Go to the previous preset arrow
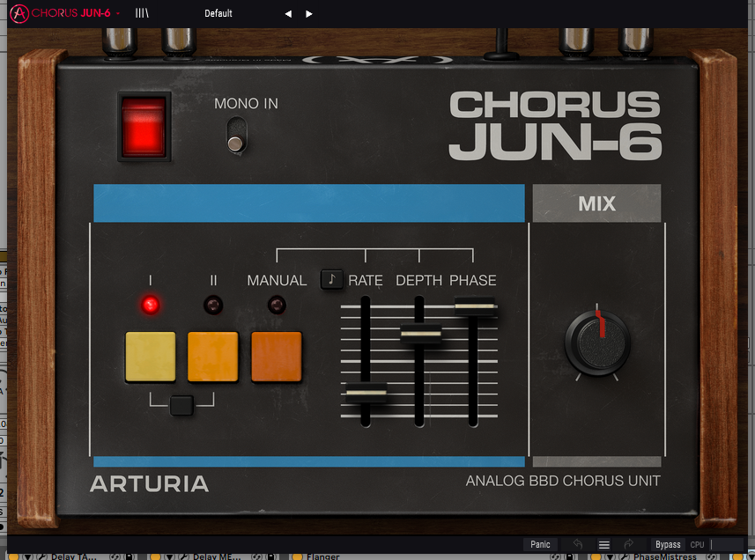This screenshot has width=755, height=560. [x=288, y=14]
